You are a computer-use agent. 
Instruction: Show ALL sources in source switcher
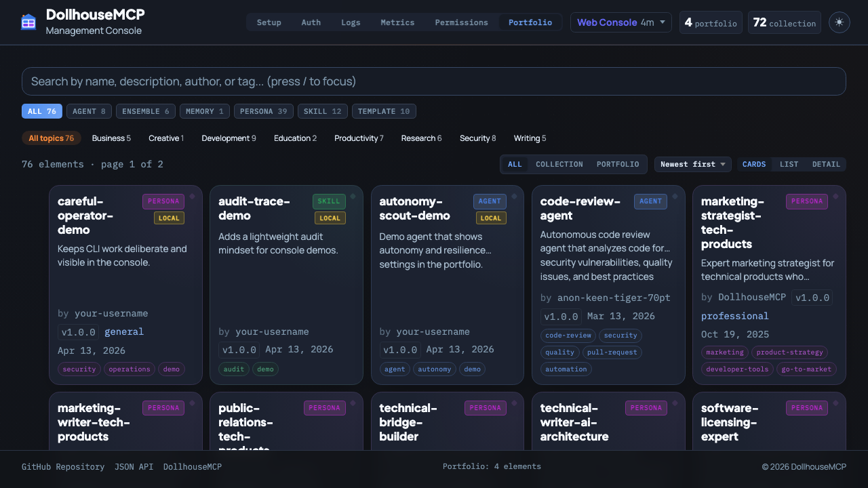515,164
